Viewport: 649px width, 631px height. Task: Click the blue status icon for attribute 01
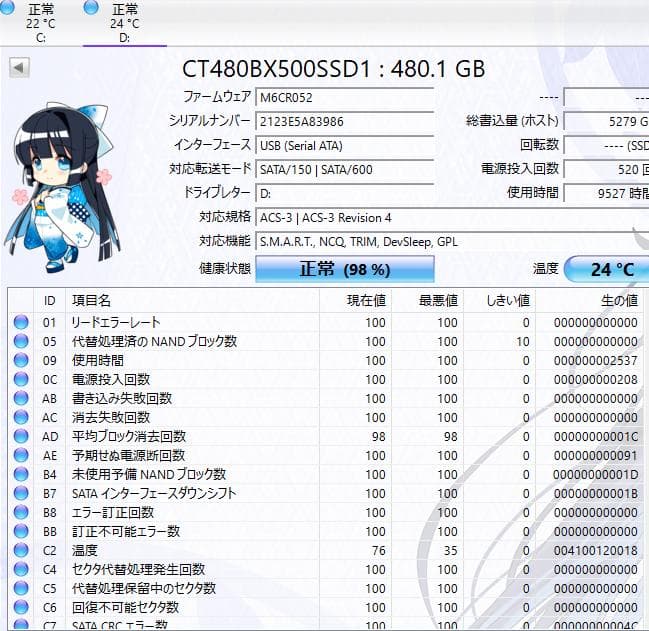21,322
